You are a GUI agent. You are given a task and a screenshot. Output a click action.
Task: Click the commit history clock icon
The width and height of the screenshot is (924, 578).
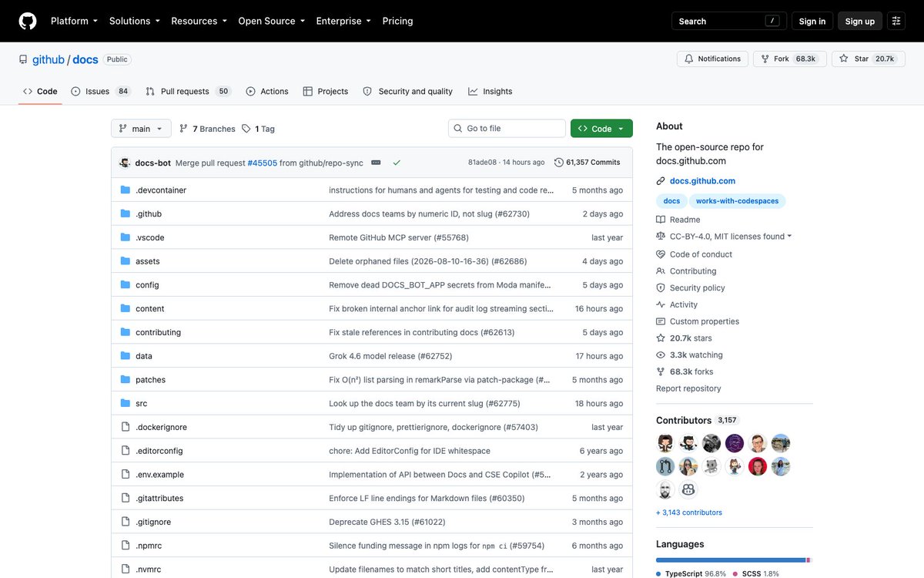tap(559, 163)
